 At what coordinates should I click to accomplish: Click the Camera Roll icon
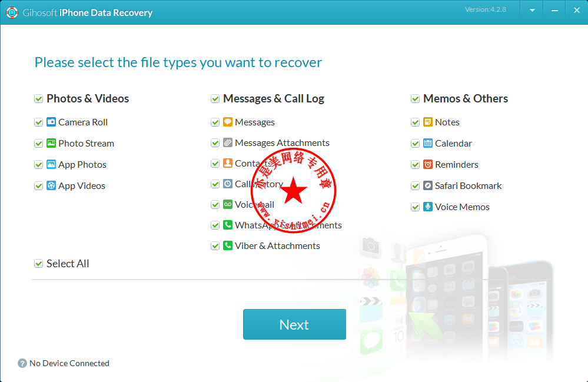[x=51, y=122]
